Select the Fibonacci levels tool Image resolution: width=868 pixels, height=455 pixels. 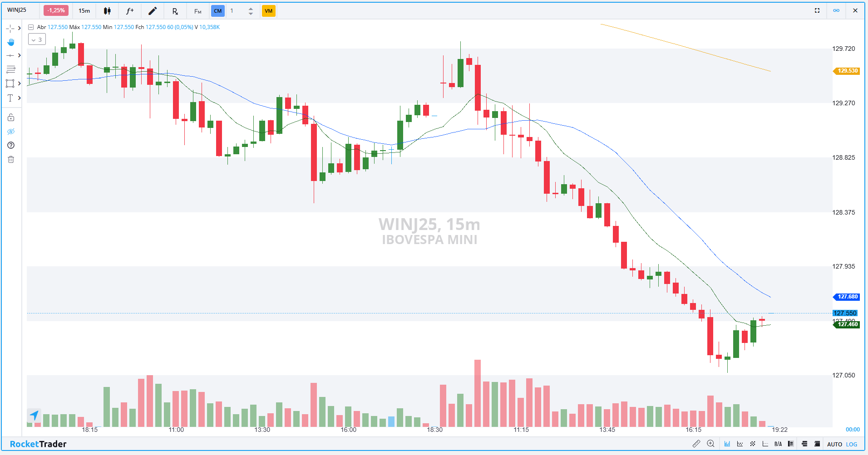[x=11, y=69]
